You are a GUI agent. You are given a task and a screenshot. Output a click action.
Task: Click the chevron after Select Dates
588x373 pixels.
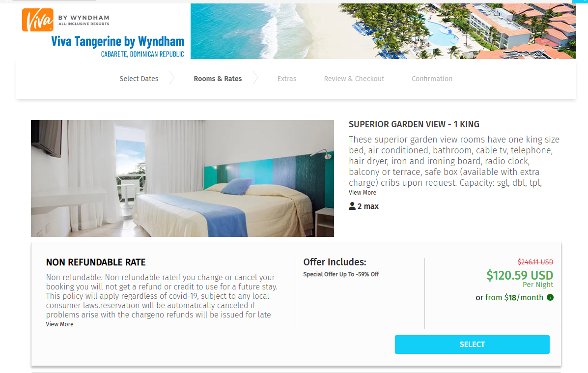coord(172,78)
